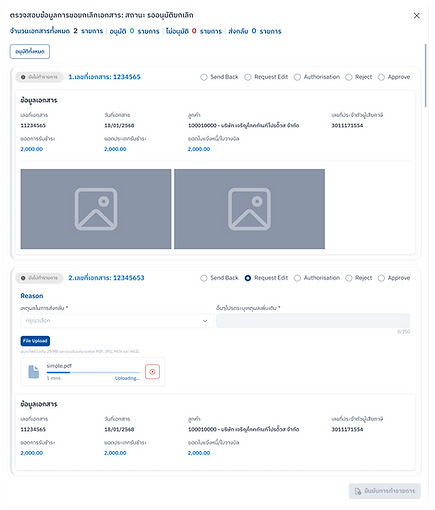435x510 pixels.
Task: Click the simple.pdf upload progress bar
Action: (93, 372)
